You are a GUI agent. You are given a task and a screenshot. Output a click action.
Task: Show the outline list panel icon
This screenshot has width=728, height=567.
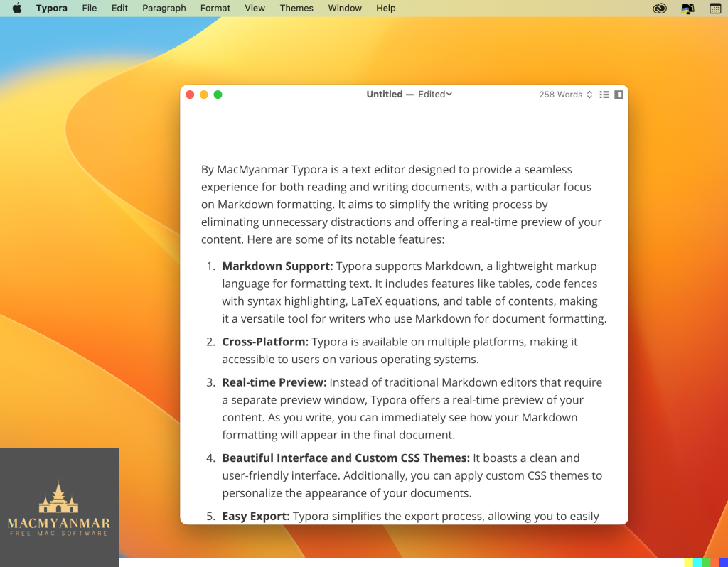coord(604,94)
